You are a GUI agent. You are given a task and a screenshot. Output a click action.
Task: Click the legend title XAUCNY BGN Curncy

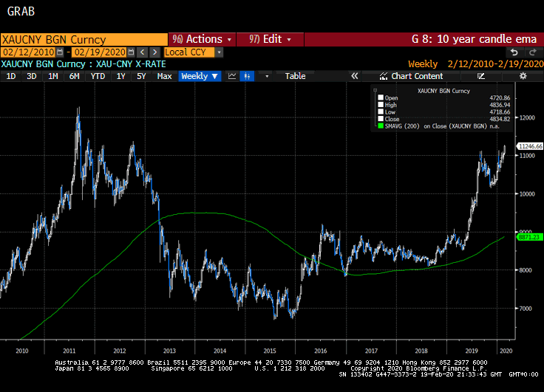(443, 91)
